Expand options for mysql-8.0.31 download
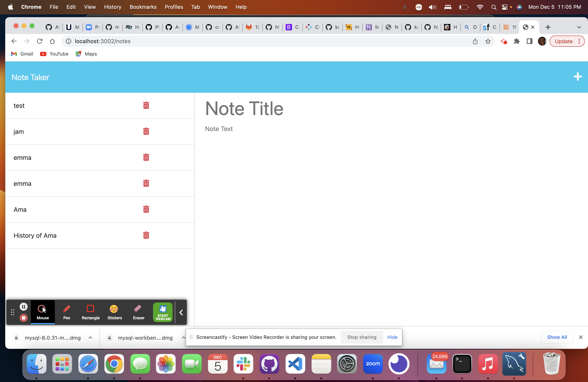This screenshot has height=382, width=588. (90, 338)
